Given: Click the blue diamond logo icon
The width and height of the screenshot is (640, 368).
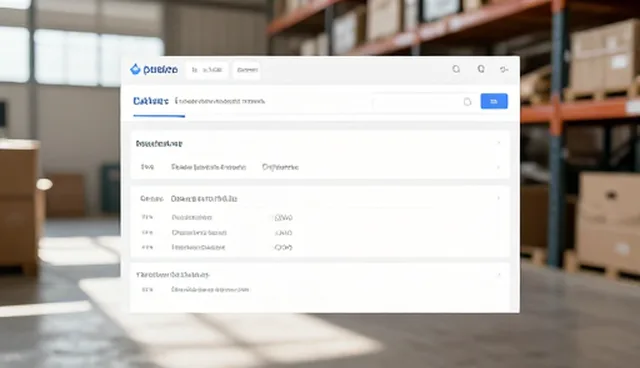Looking at the screenshot, I should tap(135, 70).
